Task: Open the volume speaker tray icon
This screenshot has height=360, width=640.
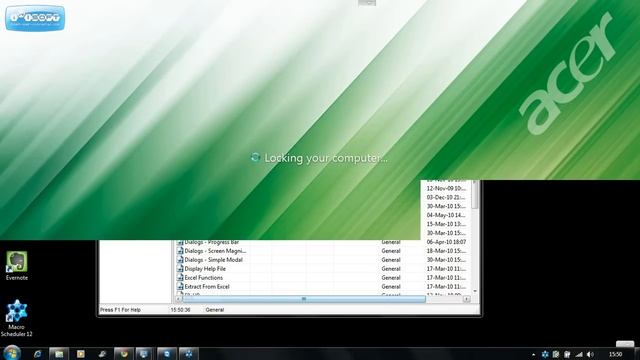Action: click(590, 354)
